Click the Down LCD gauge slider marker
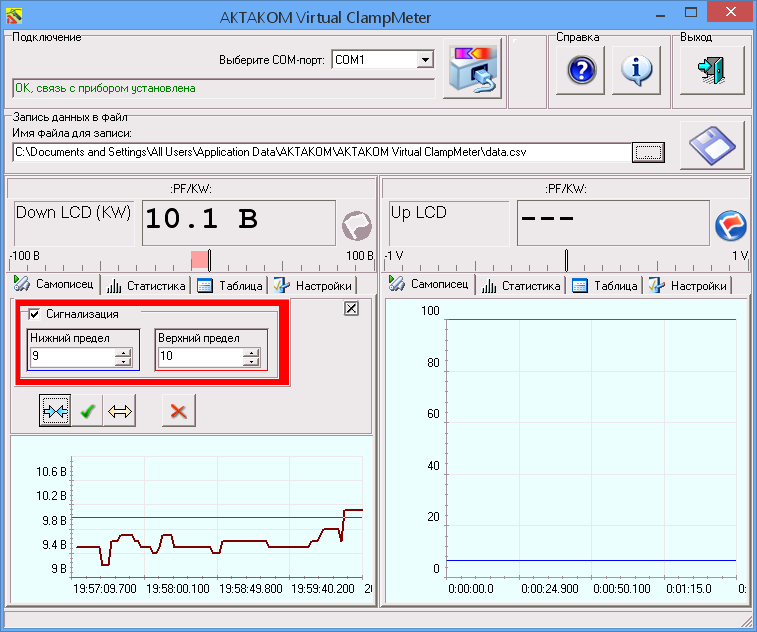Viewport: 757px width, 632px height. point(209,261)
